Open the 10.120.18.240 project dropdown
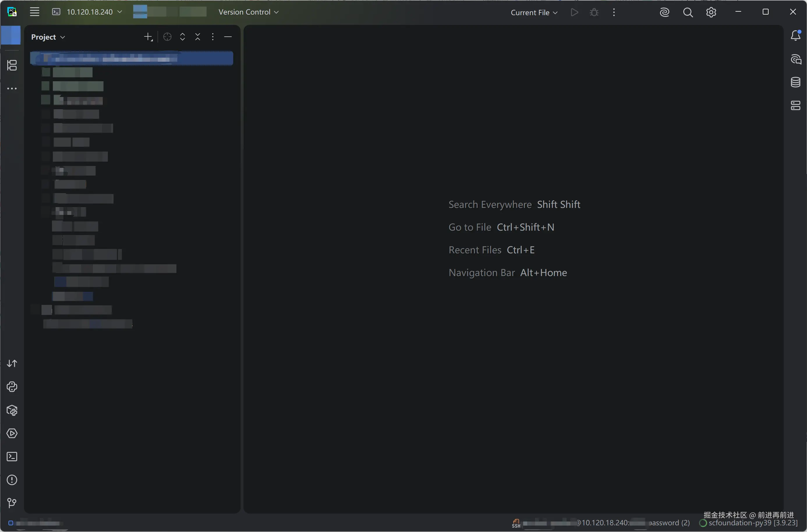The width and height of the screenshot is (807, 532). point(87,12)
